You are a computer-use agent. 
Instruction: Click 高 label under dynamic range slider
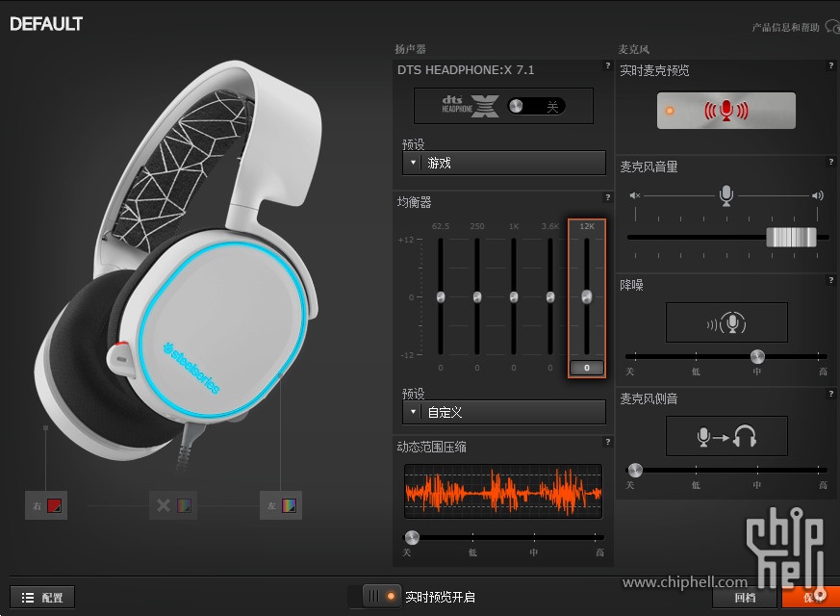click(x=600, y=552)
